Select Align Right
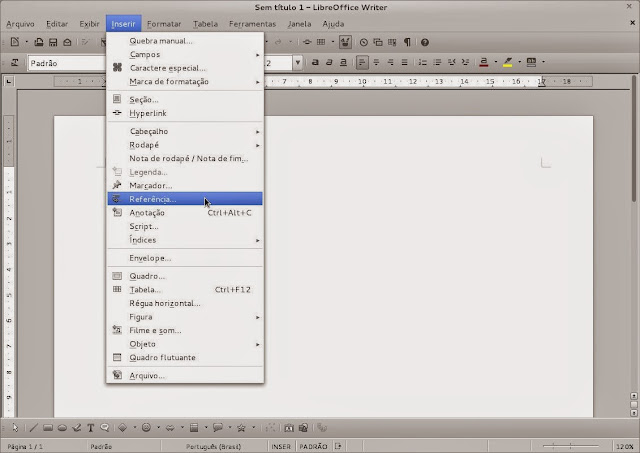Viewport: 640px width, 453px height. (391, 62)
